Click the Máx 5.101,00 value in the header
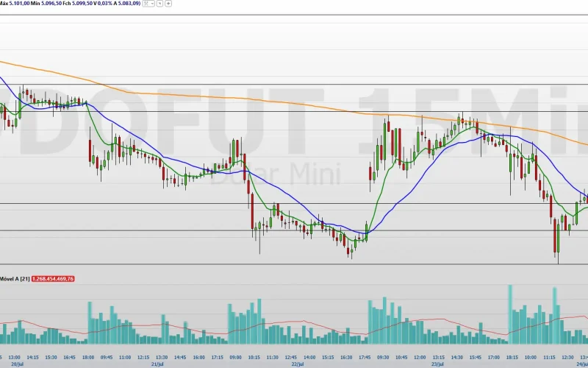The height and width of the screenshot is (368, 588). pyautogui.click(x=15, y=3)
